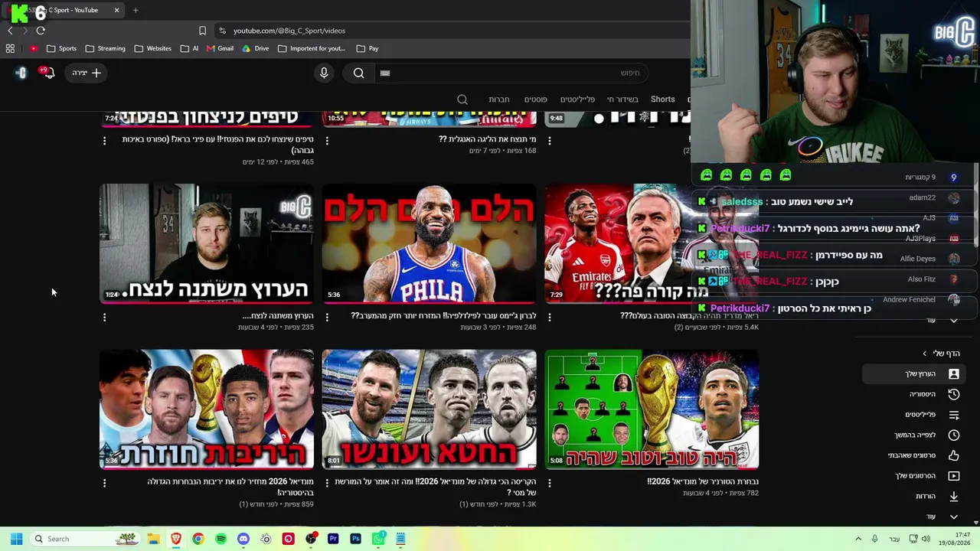This screenshot has width=980, height=551.
Task: Open the 'הערוץ משתנה לנצח' video thumbnail
Action: point(207,243)
